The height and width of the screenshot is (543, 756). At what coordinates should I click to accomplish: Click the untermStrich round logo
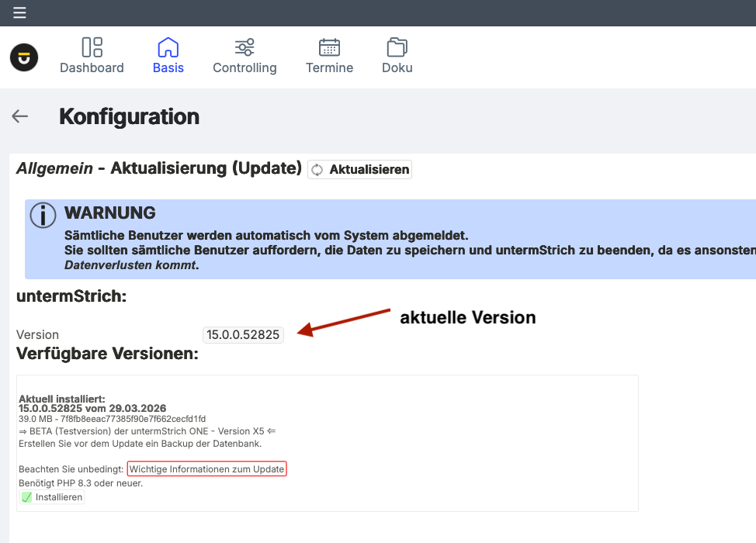[x=24, y=57]
